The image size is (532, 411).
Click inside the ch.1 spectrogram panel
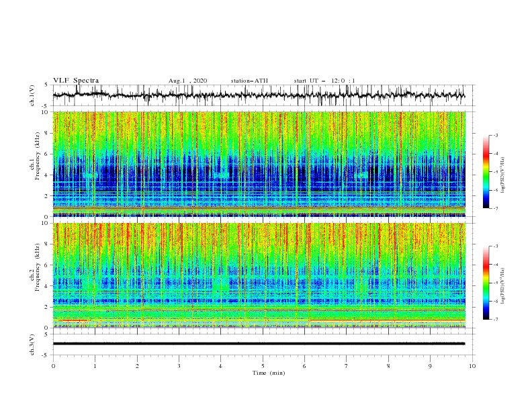pyautogui.click(x=259, y=164)
